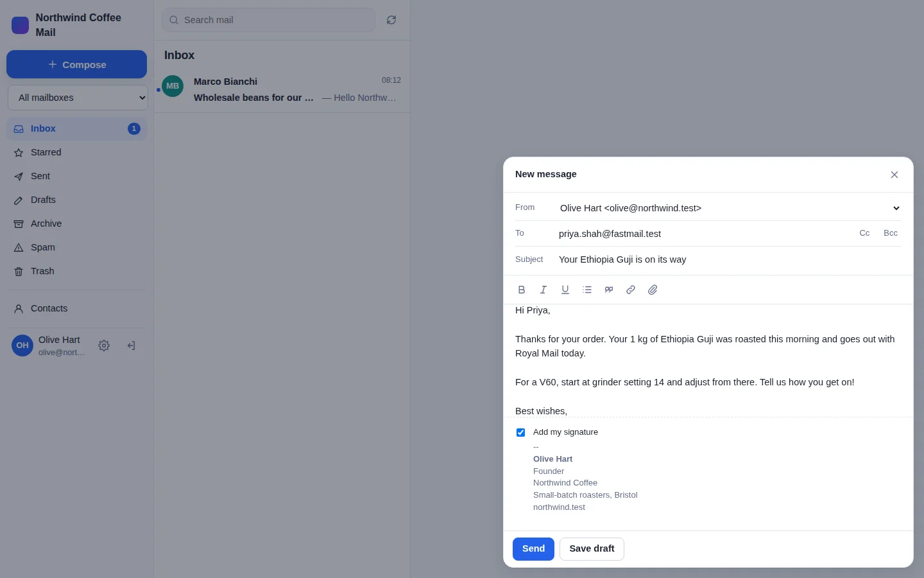Send the email to Priya
924x578 pixels.
[x=533, y=549]
